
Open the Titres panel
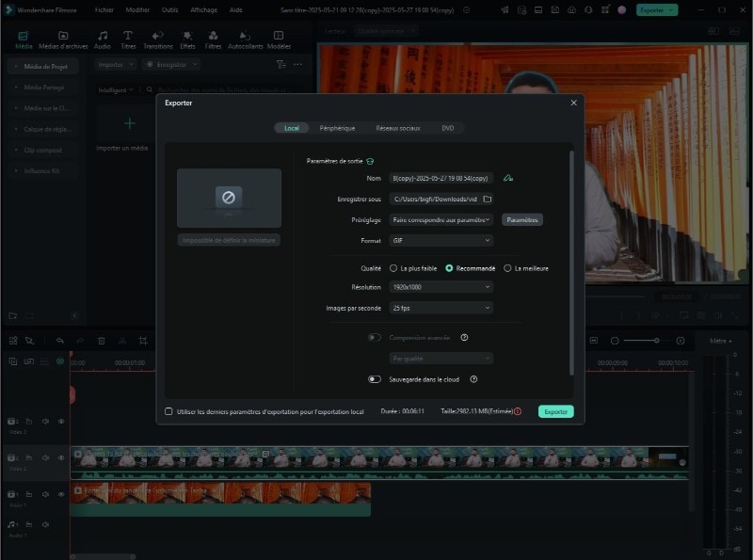pyautogui.click(x=128, y=40)
